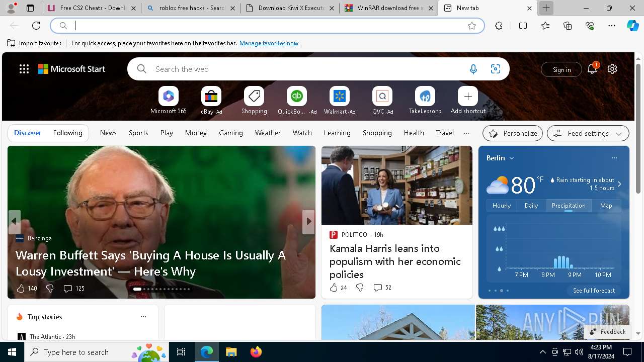644x362 pixels.
Task: Open the Feedback button
Action: pos(607,332)
